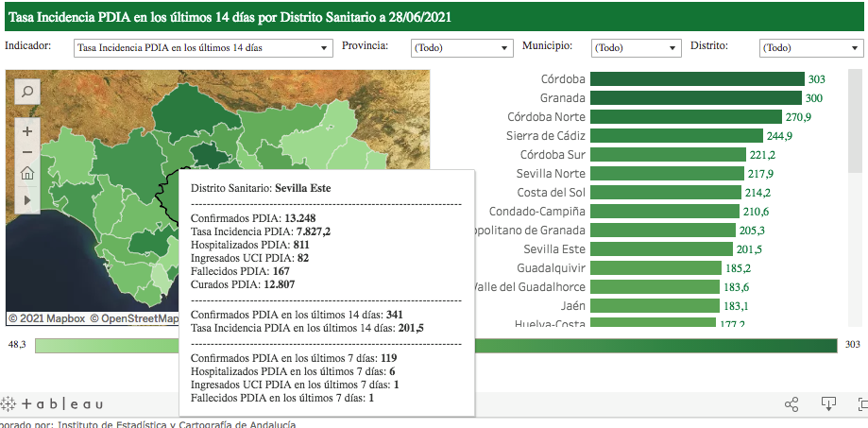The height and width of the screenshot is (428, 868).
Task: Select the Granada bar in chart
Action: (695, 98)
